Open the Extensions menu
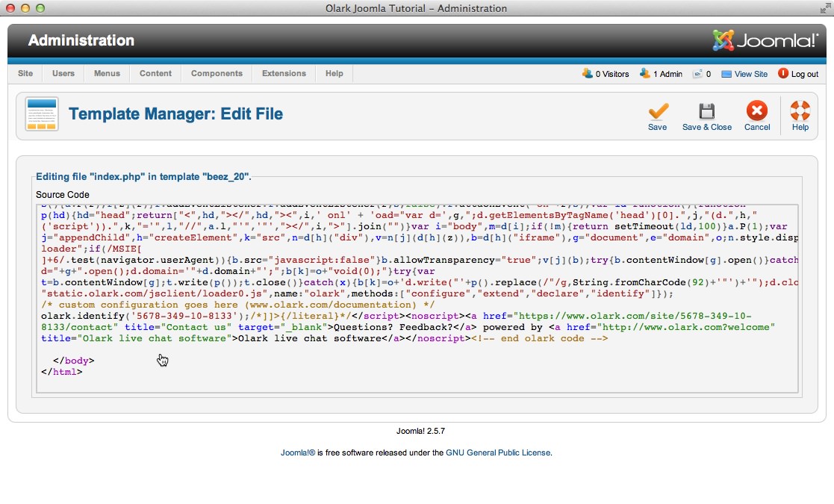834x504 pixels. pos(284,73)
